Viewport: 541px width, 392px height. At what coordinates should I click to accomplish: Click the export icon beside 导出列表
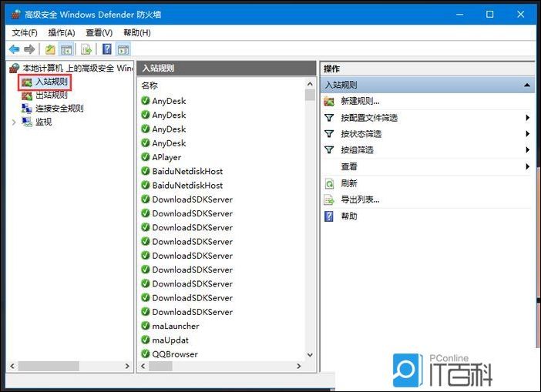point(329,200)
